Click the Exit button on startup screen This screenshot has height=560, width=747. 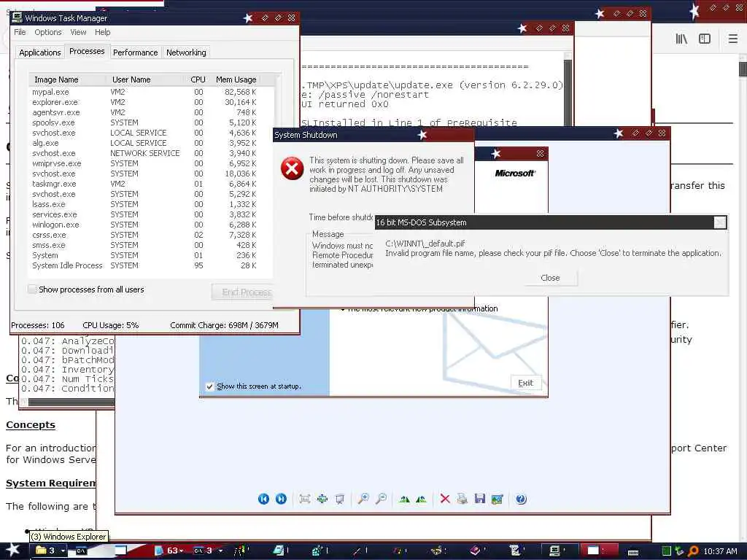(525, 383)
